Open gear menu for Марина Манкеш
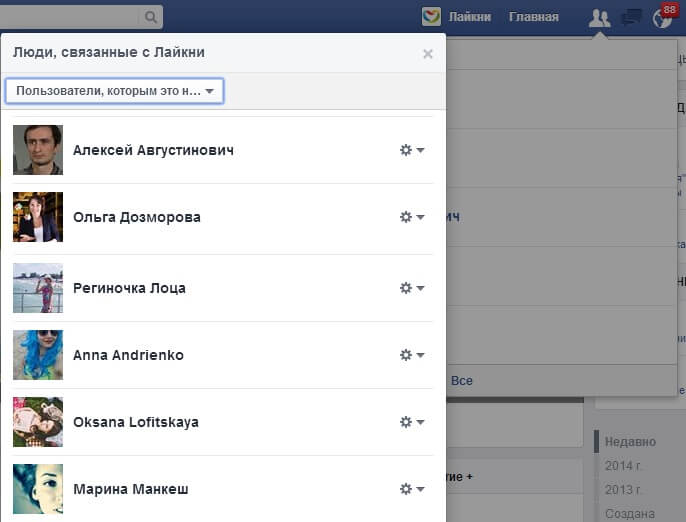 pyautogui.click(x=412, y=489)
